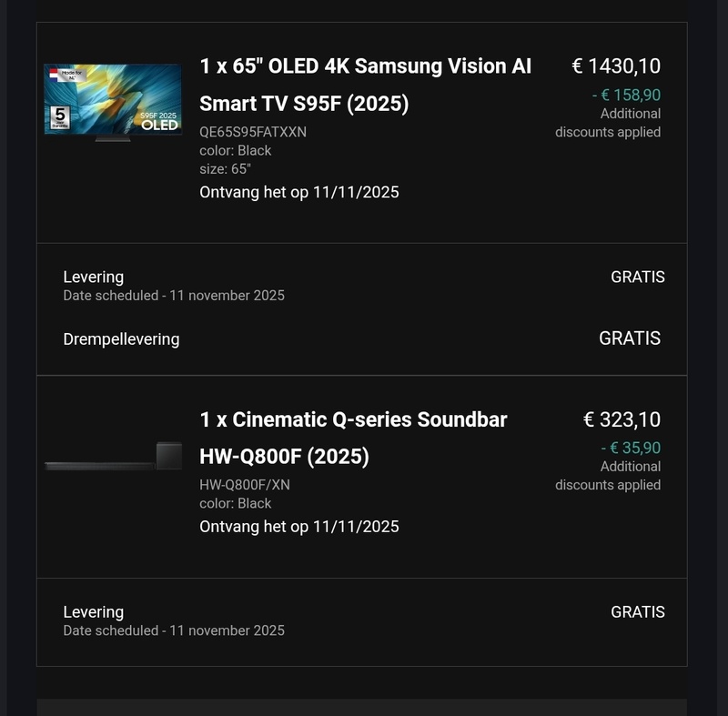Click the Samsung OLED TV product thumbnail
The width and height of the screenshot is (728, 716).
pyautogui.click(x=113, y=99)
